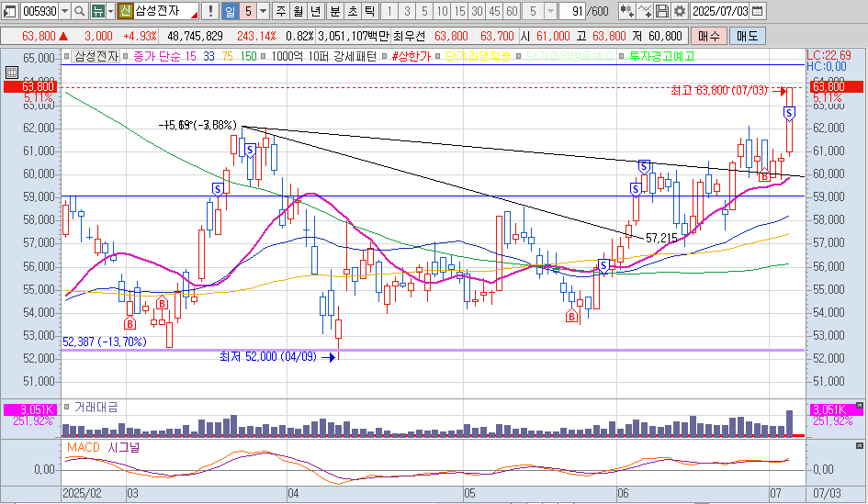This screenshot has width=868, height=504.
Task: Click the 삼성전자 stock name field
Action: point(165,10)
